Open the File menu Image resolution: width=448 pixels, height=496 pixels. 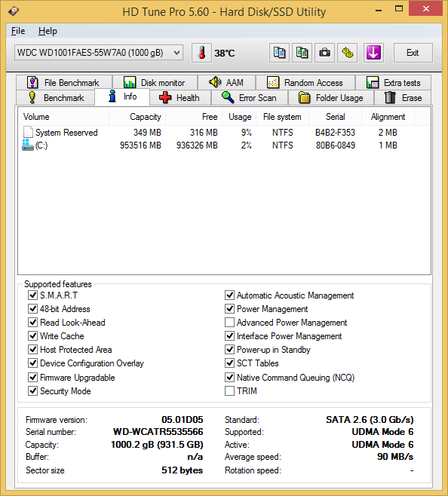(x=18, y=31)
